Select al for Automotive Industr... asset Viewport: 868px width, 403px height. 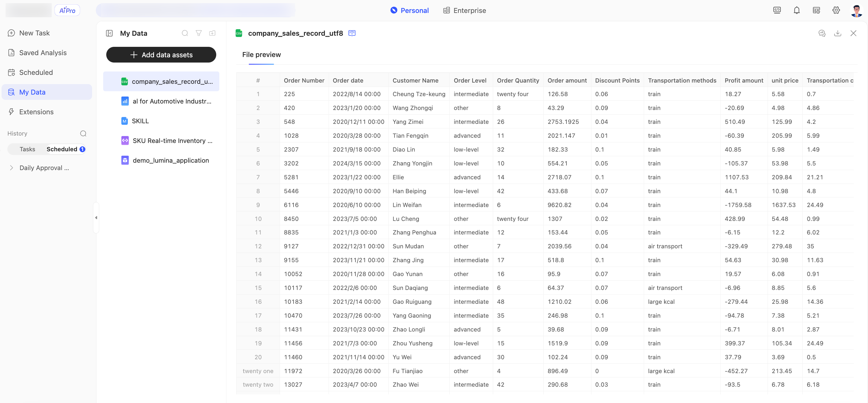point(161,101)
